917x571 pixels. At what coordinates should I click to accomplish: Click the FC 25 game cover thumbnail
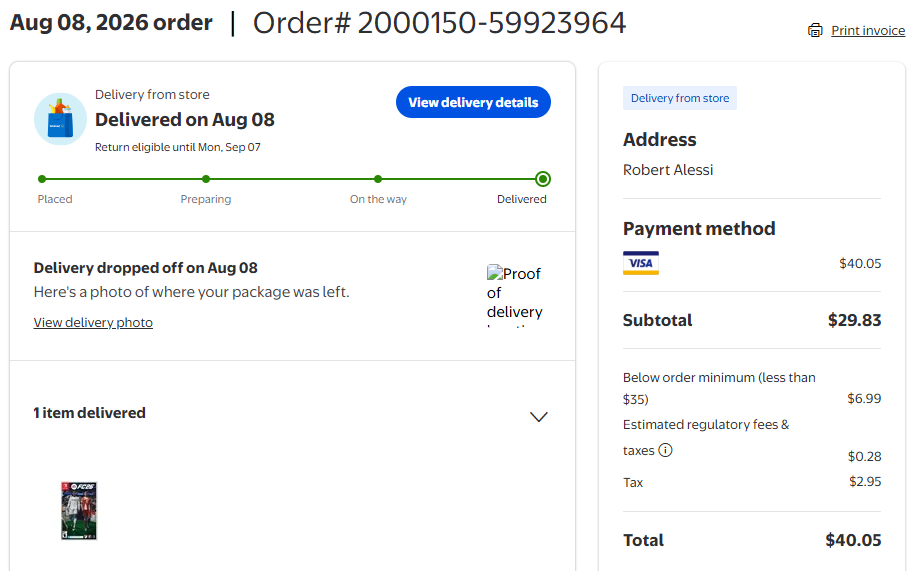coord(79,510)
